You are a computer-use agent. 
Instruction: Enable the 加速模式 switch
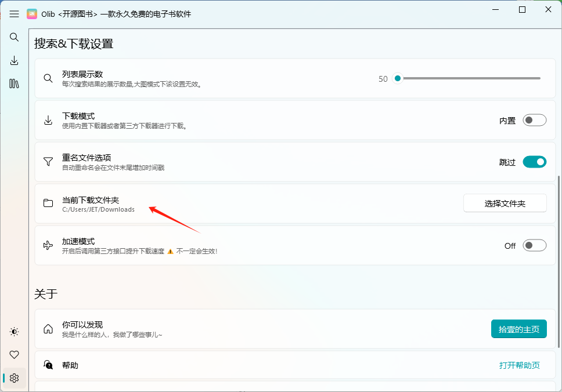click(534, 246)
